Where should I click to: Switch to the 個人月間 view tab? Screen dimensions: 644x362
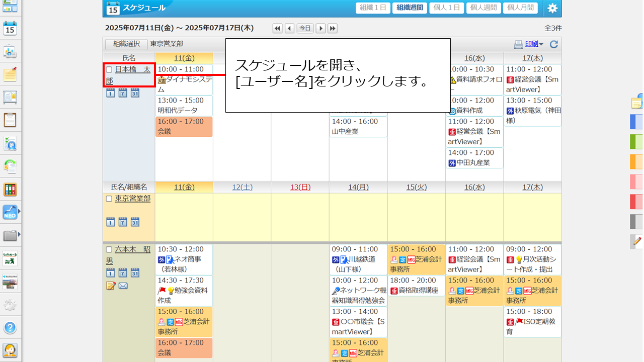pos(520,8)
